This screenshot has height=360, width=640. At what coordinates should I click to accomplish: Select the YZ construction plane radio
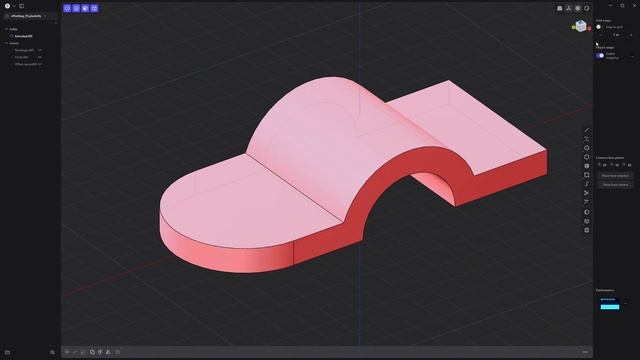pos(611,165)
